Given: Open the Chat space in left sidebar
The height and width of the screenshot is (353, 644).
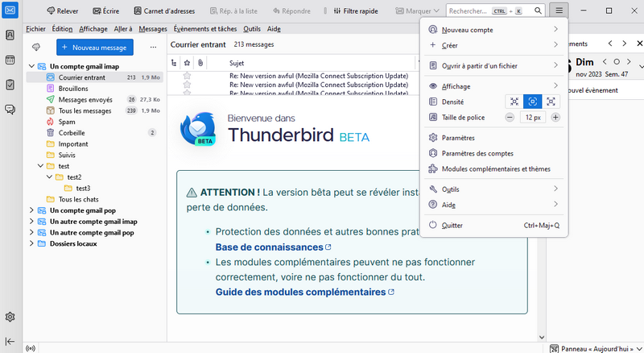Looking at the screenshot, I should point(10,110).
